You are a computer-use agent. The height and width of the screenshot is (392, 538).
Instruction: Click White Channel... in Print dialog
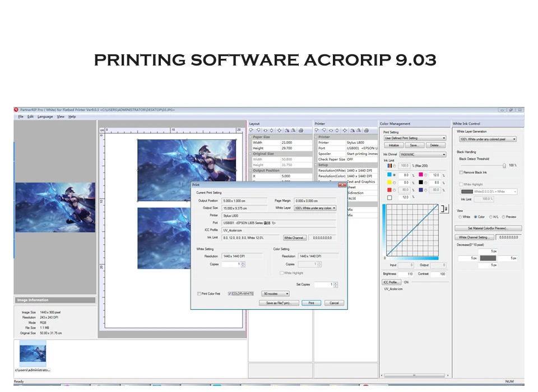[x=294, y=238]
